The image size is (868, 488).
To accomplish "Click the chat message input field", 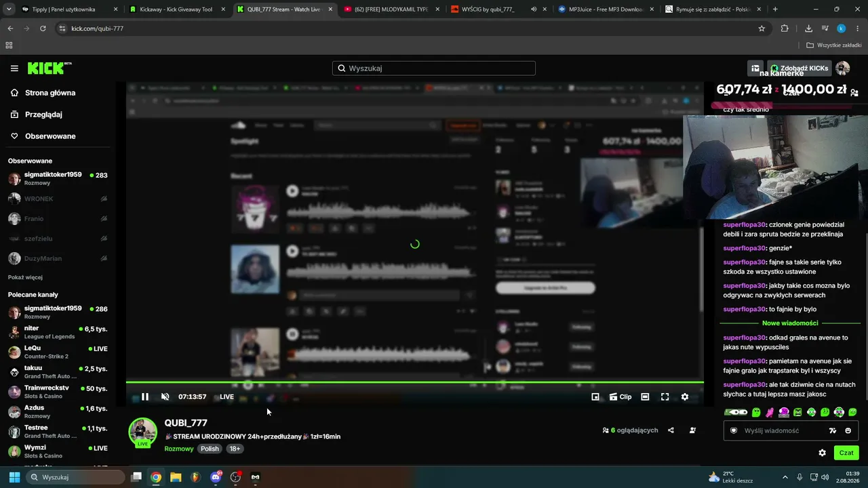I will pos(791,430).
